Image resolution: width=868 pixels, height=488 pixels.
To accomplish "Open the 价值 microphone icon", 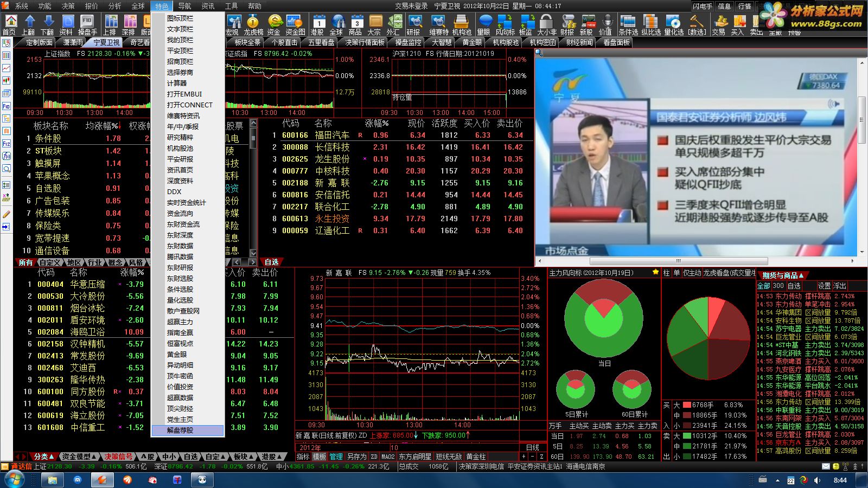I will coord(606,25).
